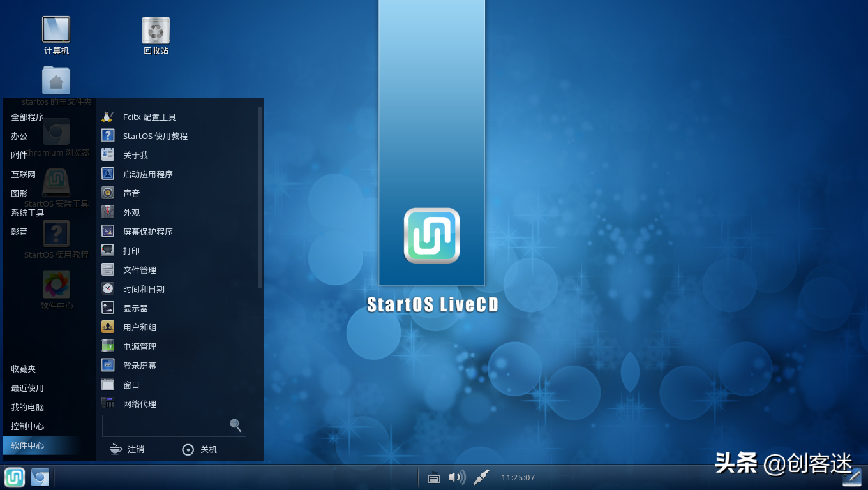The height and width of the screenshot is (490, 868).
Task: Open 文件管理 icon
Action: pyautogui.click(x=108, y=270)
